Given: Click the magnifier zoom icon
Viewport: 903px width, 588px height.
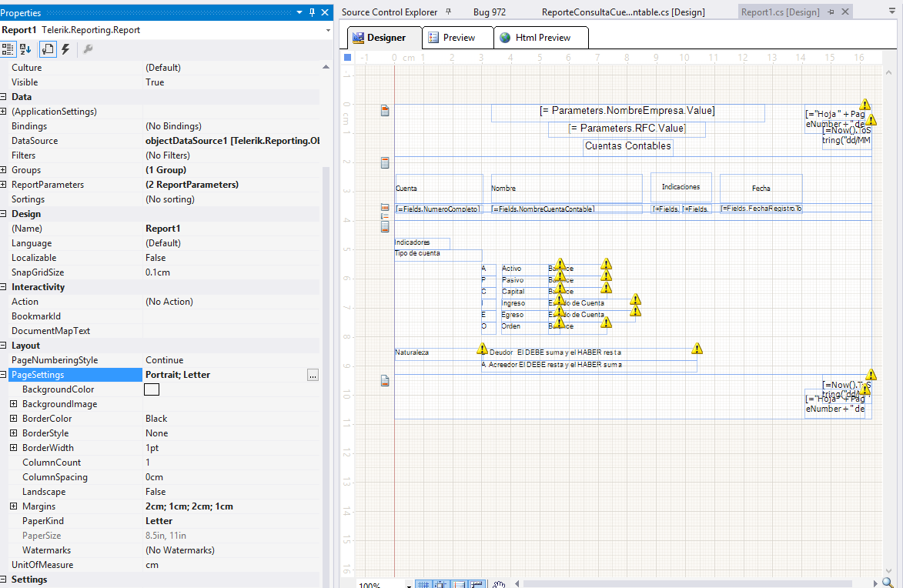Looking at the screenshot, I should [x=888, y=583].
